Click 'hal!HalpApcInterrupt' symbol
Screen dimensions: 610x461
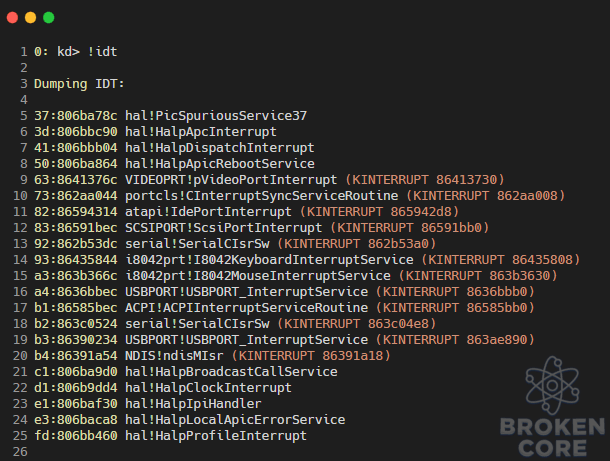201,132
